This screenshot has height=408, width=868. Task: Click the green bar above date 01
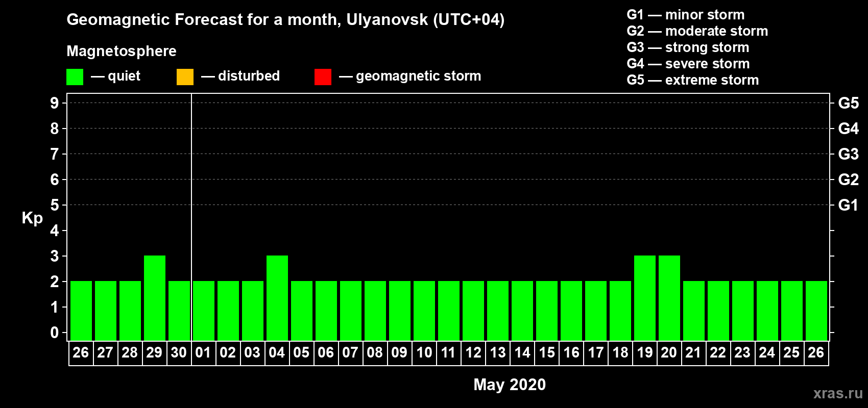[204, 311]
